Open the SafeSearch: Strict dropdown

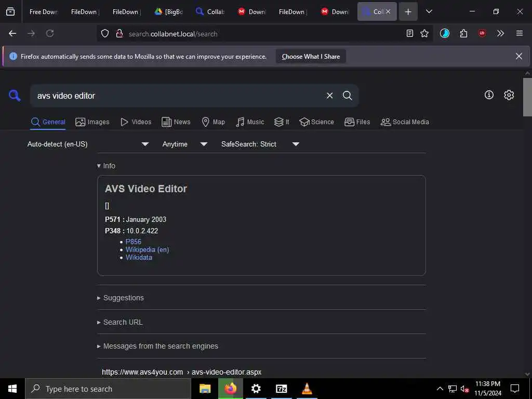[260, 144]
